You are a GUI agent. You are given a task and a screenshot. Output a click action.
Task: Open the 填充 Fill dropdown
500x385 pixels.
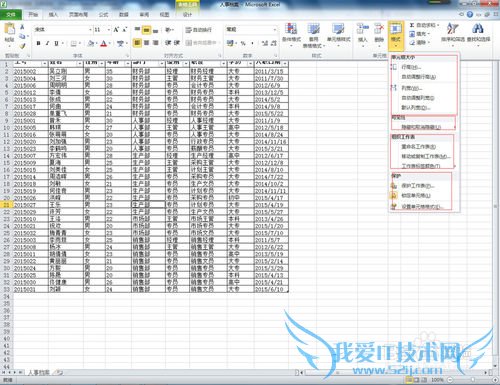point(419,34)
